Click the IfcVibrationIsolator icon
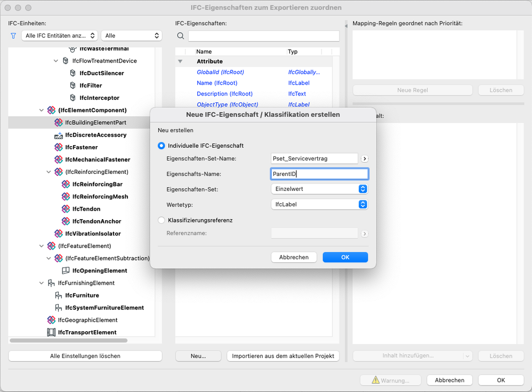Image resolution: width=532 pixels, height=392 pixels. click(58, 234)
